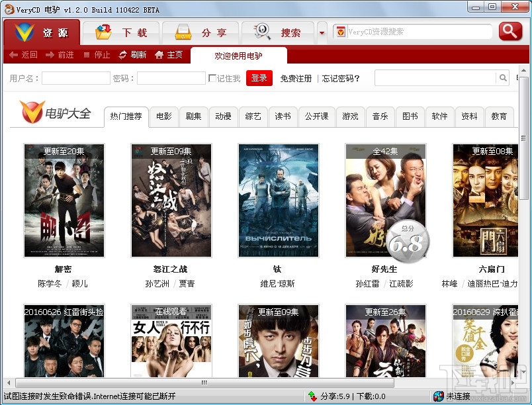Expand the dropdown arrow next to 搜索
Viewport: 532px width, 405px height.
322,33
